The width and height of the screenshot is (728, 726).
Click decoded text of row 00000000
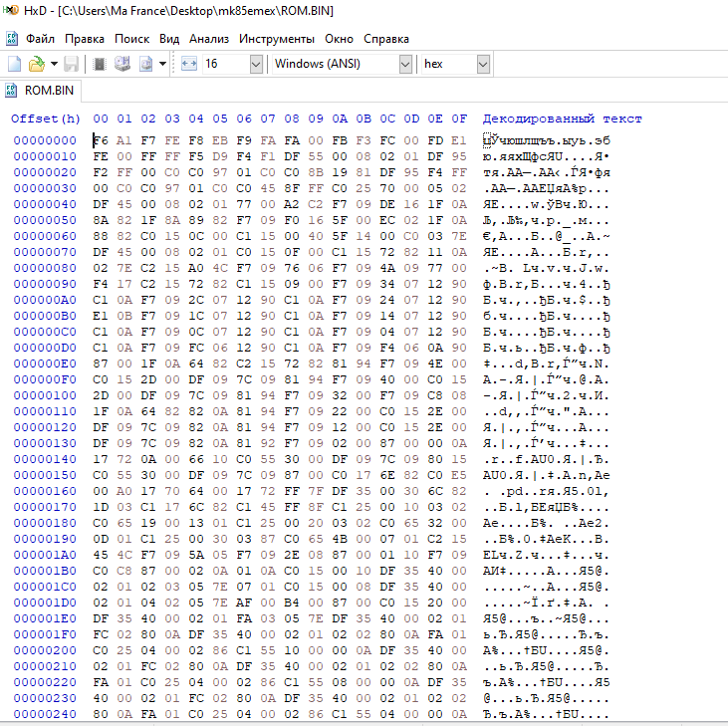click(x=547, y=140)
